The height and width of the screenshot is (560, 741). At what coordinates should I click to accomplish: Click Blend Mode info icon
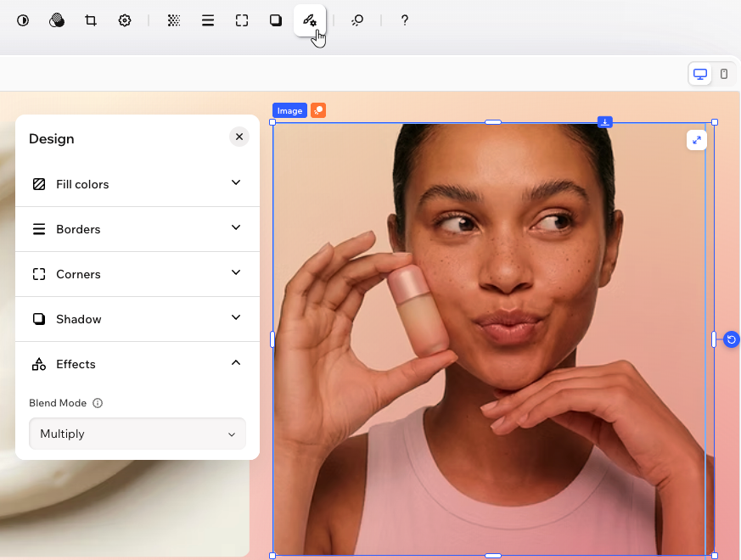click(x=98, y=403)
